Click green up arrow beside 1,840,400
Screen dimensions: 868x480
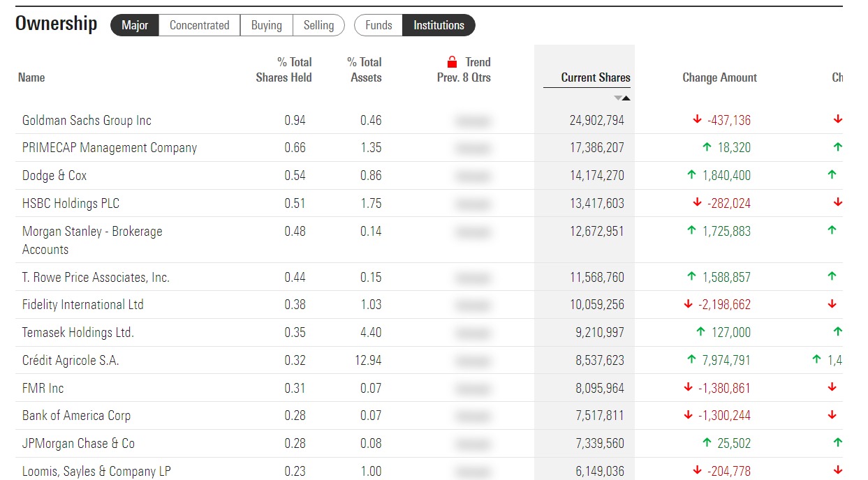pos(692,175)
